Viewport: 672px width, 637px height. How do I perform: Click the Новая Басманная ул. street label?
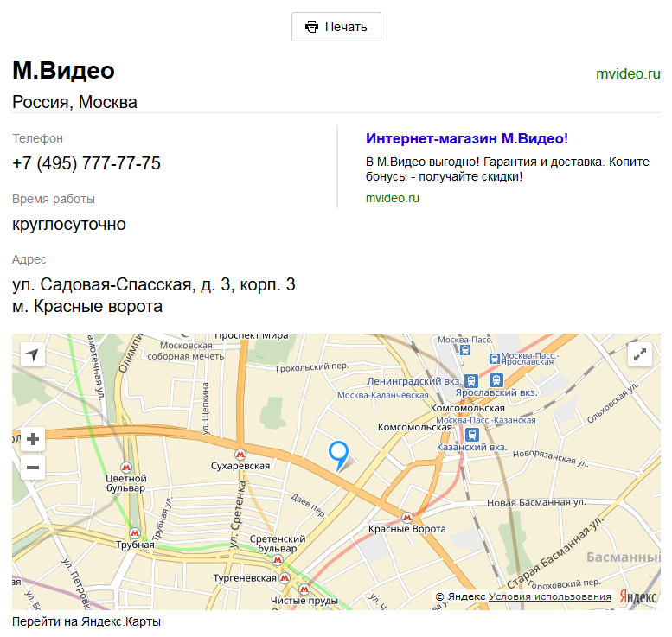(536, 502)
